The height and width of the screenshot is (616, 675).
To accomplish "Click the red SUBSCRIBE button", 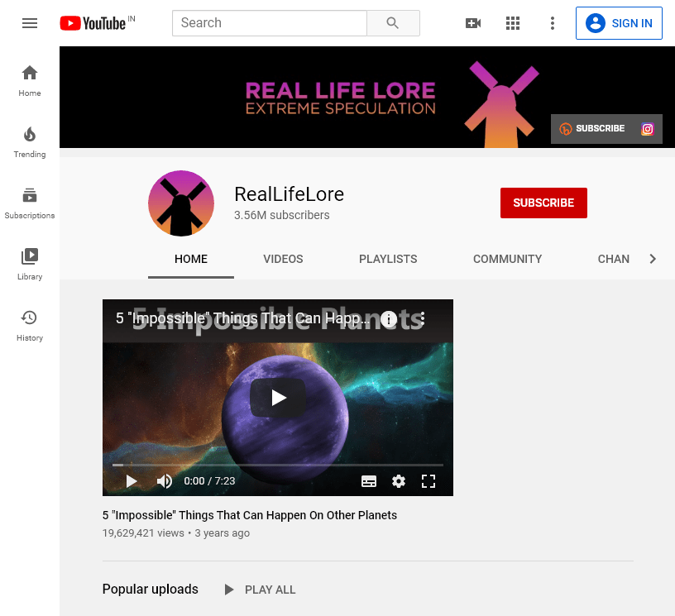I will coord(543,203).
